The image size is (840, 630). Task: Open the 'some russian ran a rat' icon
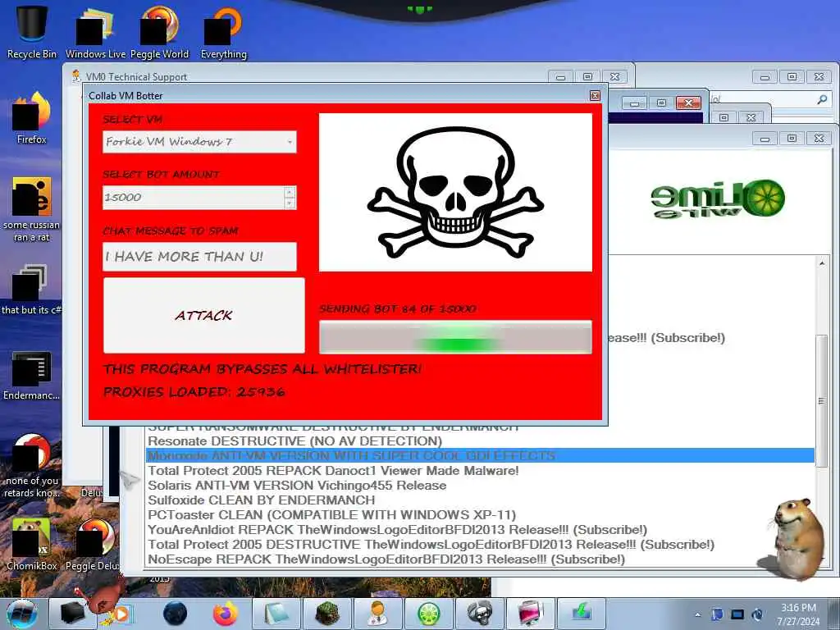pos(32,209)
